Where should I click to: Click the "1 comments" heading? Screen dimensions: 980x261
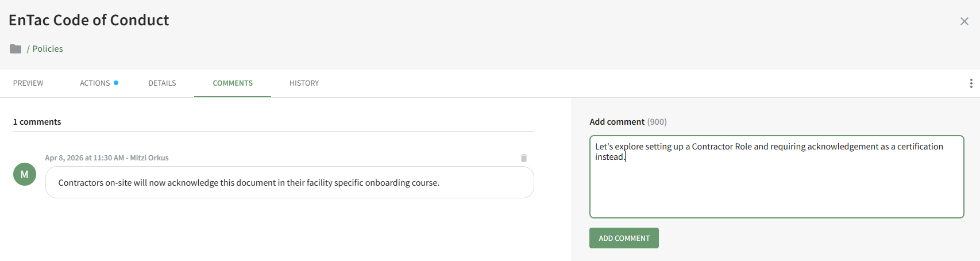37,122
